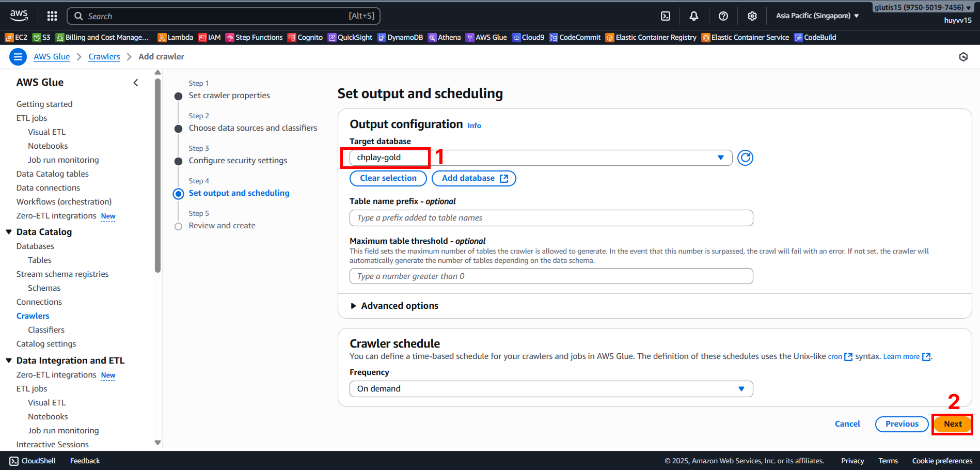Select the Step 4 radio indicator

(179, 194)
